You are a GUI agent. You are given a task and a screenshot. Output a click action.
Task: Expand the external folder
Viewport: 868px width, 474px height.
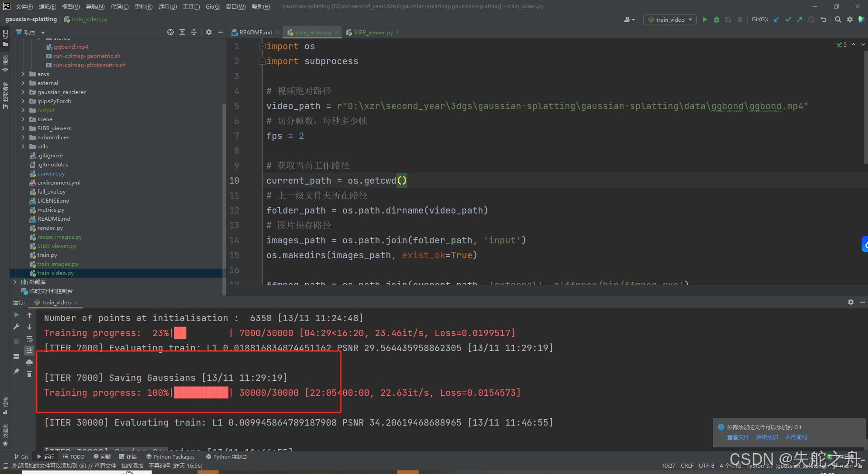point(23,83)
